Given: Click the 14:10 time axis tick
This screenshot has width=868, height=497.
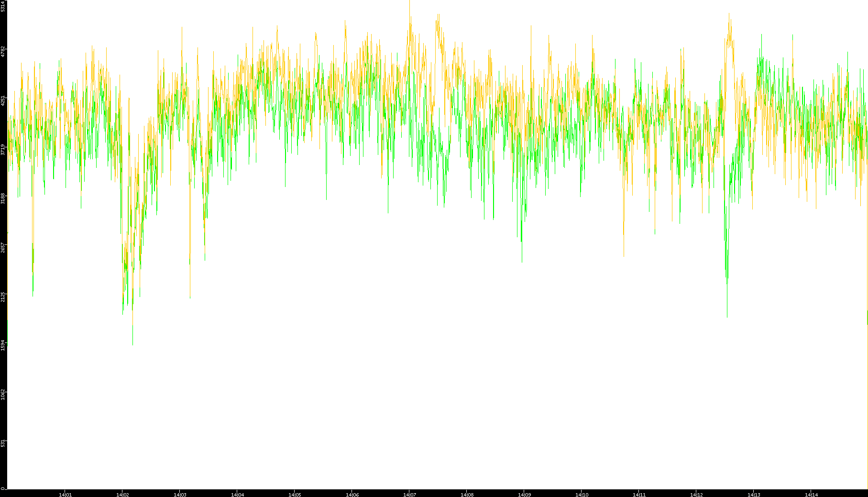Looking at the screenshot, I should pyautogui.click(x=582, y=495).
